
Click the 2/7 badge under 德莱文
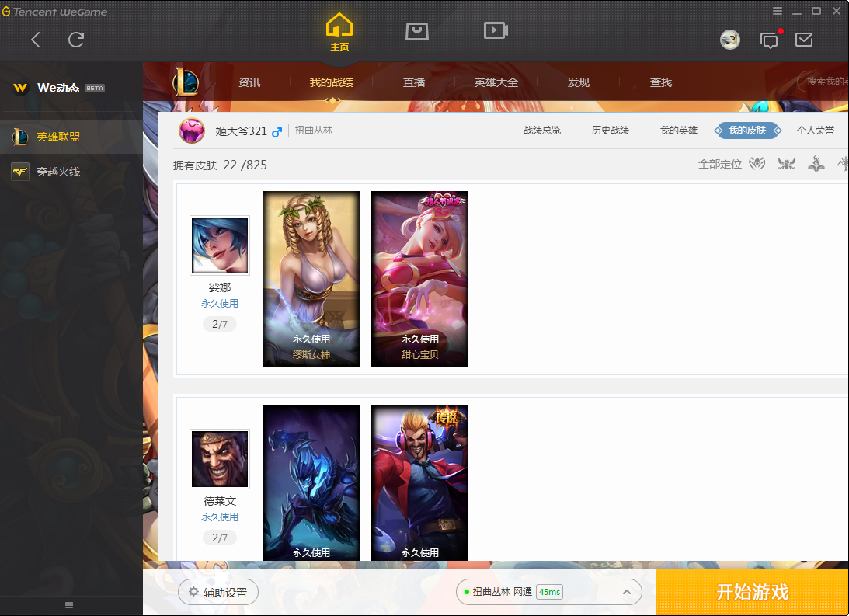point(219,538)
